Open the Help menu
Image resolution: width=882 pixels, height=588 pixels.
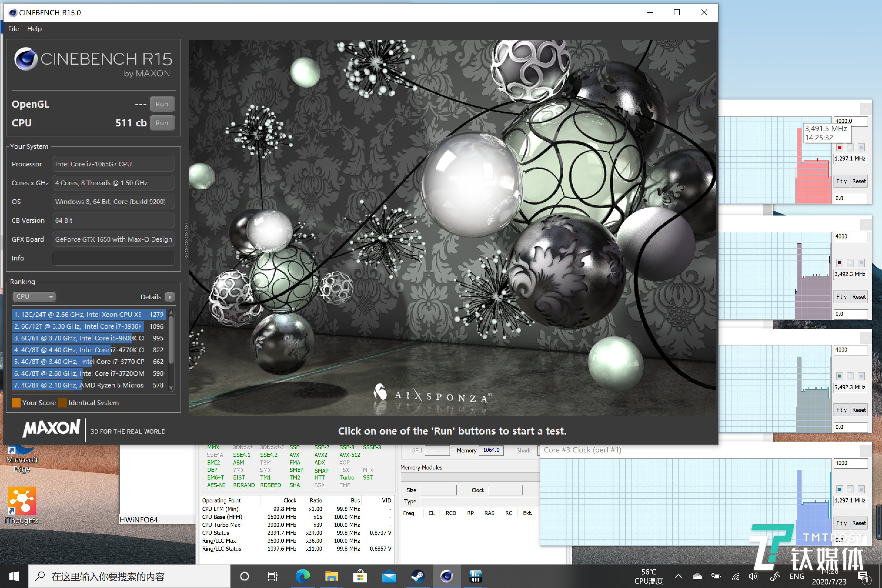(x=34, y=29)
